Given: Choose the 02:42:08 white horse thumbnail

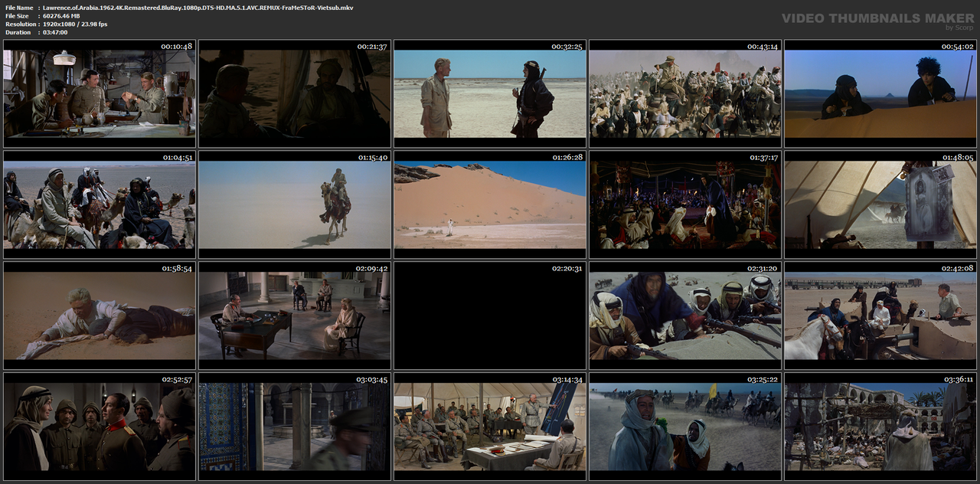Looking at the screenshot, I should coord(880,316).
